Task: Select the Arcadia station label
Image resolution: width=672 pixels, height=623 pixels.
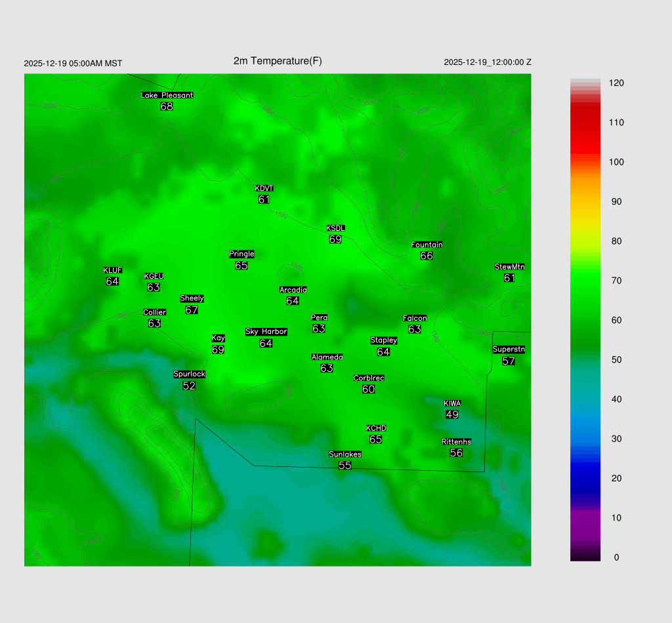Action: click(293, 290)
